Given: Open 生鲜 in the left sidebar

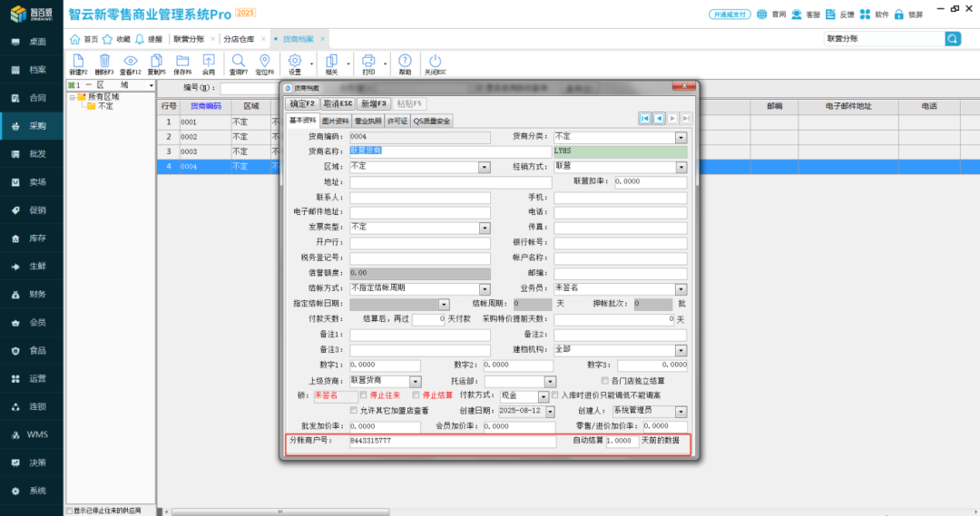Looking at the screenshot, I should click(x=31, y=266).
